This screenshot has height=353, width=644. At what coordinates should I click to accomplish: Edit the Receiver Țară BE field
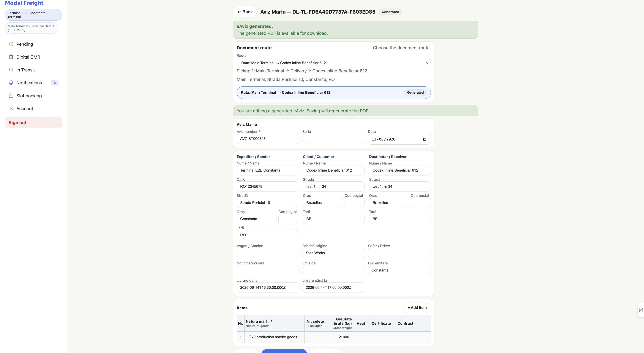[x=400, y=219]
